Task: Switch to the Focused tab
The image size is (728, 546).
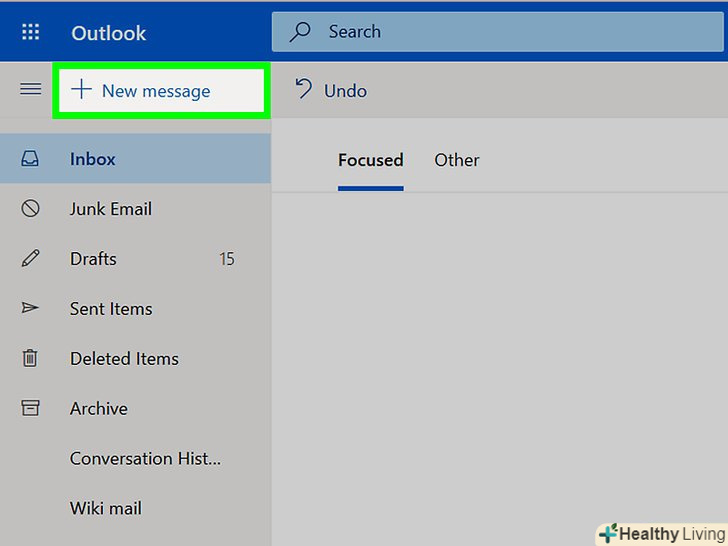Action: click(370, 160)
